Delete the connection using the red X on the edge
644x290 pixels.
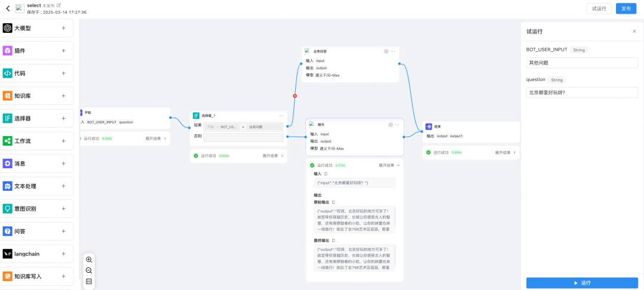295,95
